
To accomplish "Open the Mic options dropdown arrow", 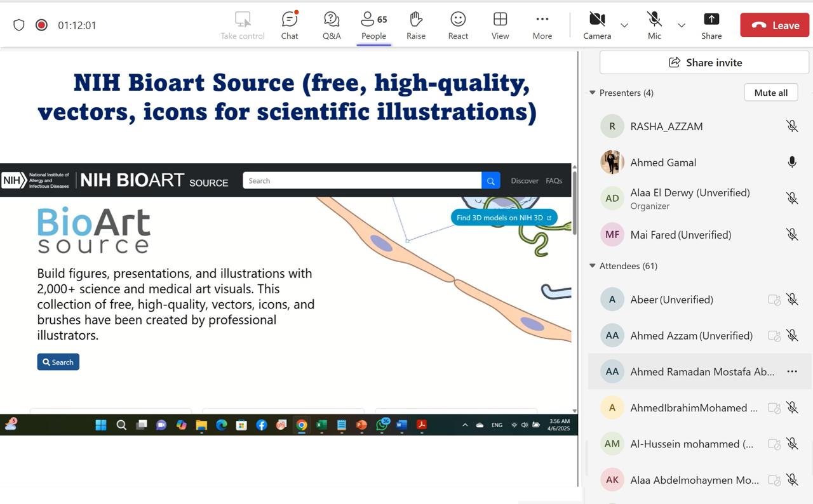I will pos(682,25).
